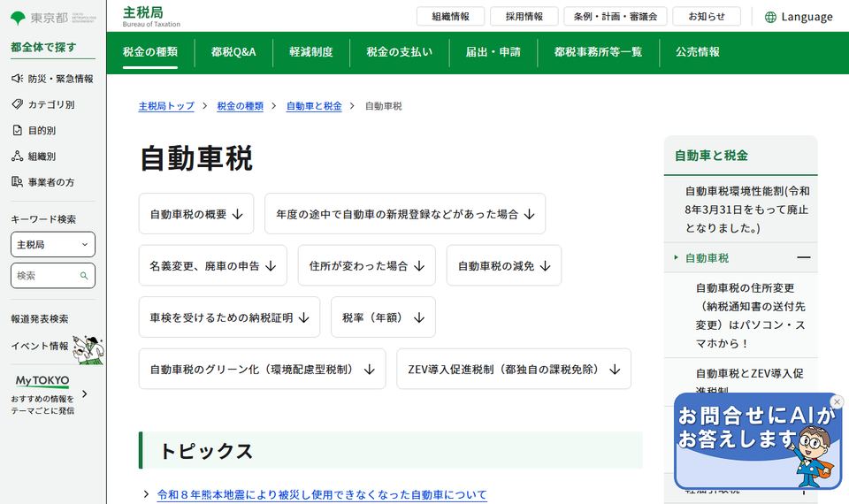Jump to 税率（年額） section
The image size is (849, 504).
click(383, 317)
